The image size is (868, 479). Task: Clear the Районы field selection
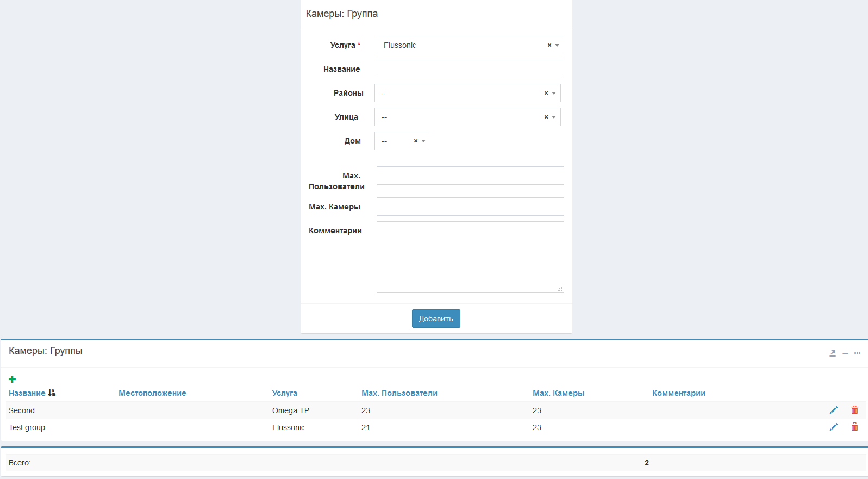tap(546, 94)
